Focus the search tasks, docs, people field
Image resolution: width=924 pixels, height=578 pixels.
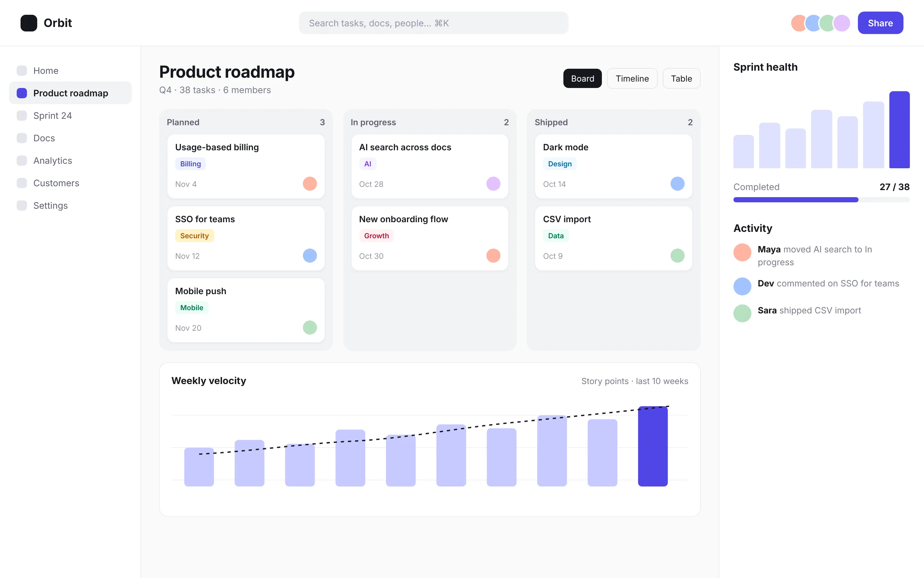point(433,23)
